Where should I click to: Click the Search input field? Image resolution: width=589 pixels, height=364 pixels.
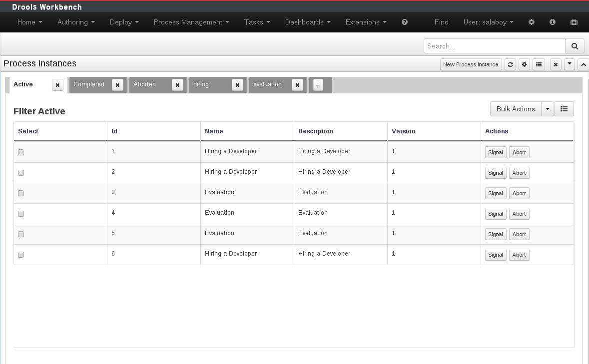[x=495, y=46]
